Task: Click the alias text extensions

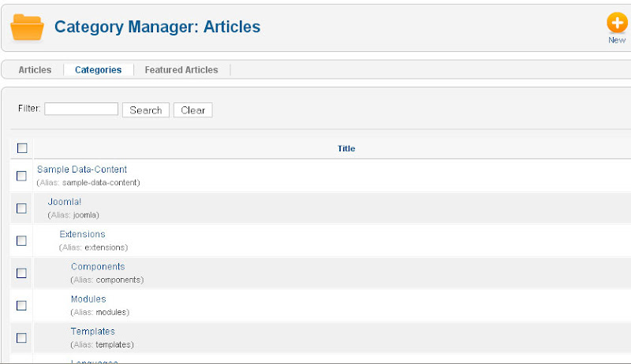Action: (105, 247)
